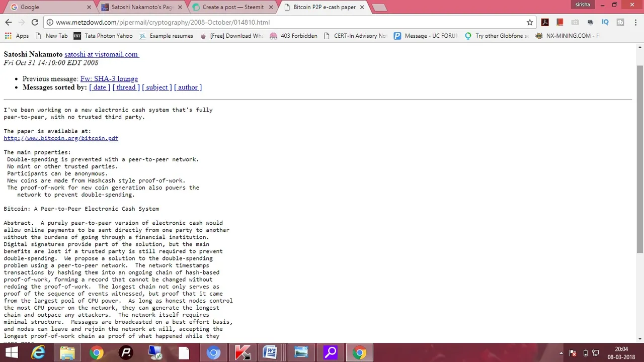
Task: Close the Satoshi Nakamoto's Page tab
Action: coord(180,7)
